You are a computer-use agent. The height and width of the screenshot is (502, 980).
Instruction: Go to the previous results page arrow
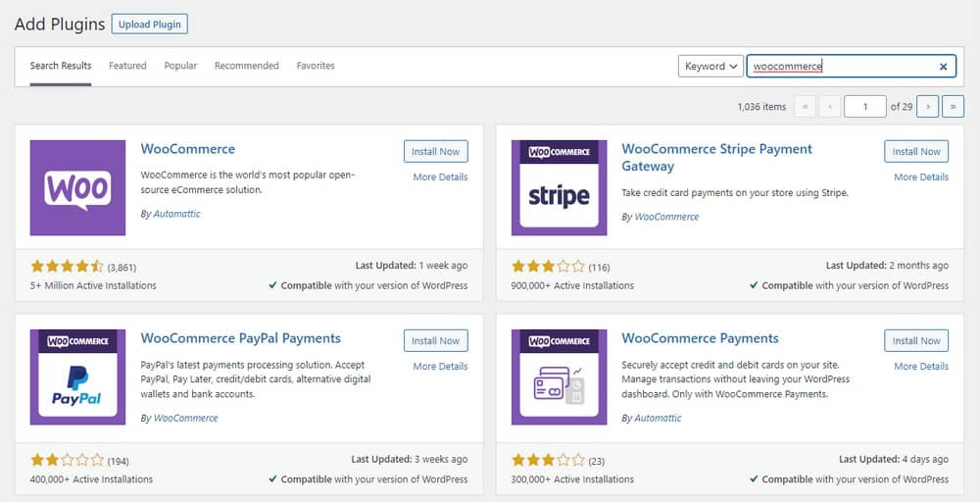point(830,106)
